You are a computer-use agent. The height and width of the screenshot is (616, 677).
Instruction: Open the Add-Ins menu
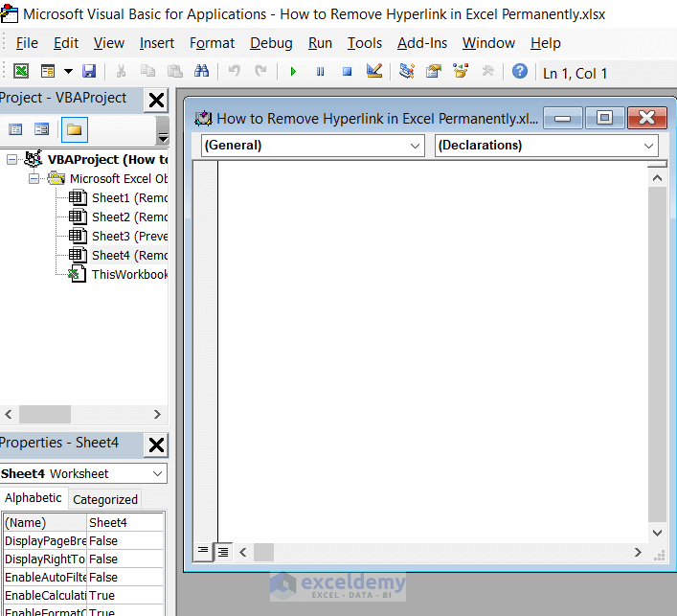(x=422, y=43)
